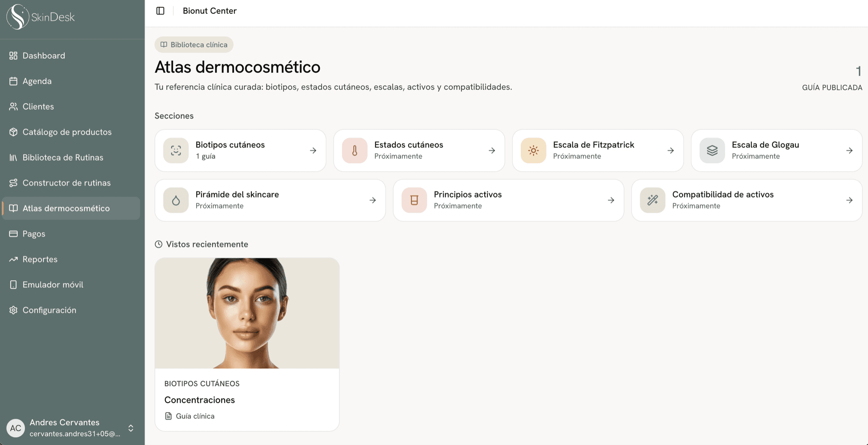Select Constructor de rutinas
Screen dimensions: 868x445
[x=71, y=183]
